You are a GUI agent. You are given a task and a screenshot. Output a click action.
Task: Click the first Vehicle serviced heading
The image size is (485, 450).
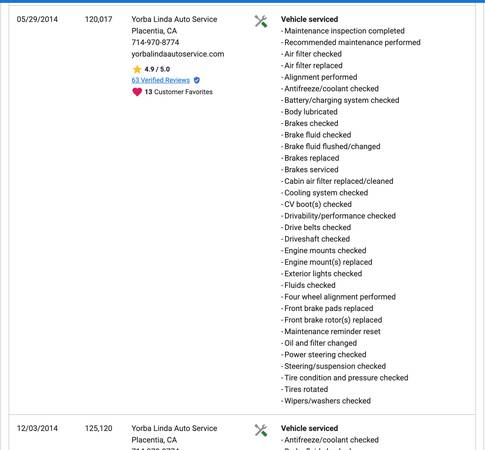pos(309,19)
